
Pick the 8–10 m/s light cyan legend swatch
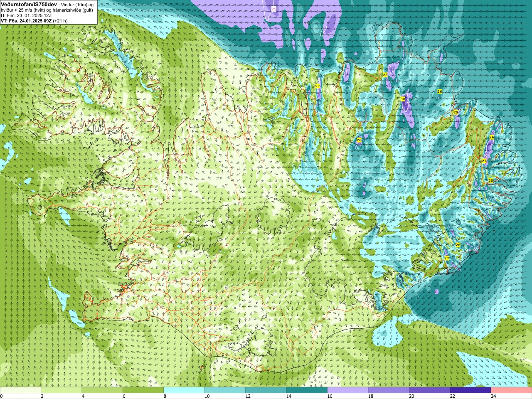(184, 390)
